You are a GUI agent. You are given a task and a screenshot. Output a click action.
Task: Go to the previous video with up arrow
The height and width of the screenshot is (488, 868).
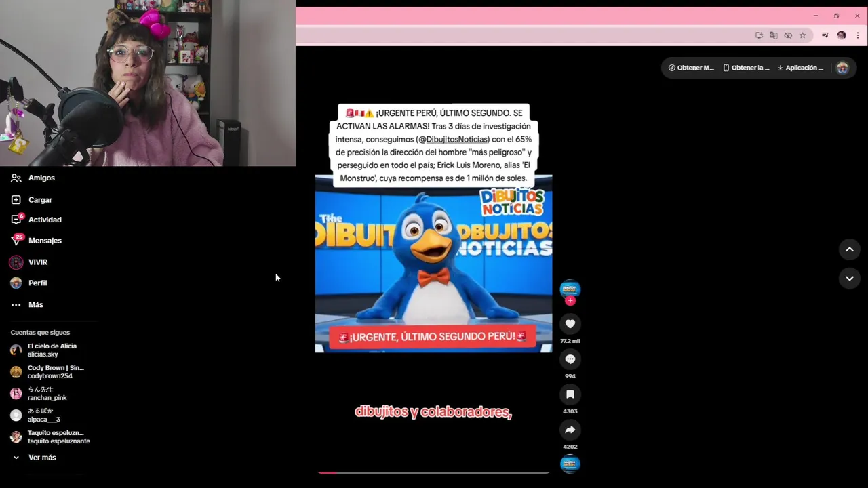point(849,249)
